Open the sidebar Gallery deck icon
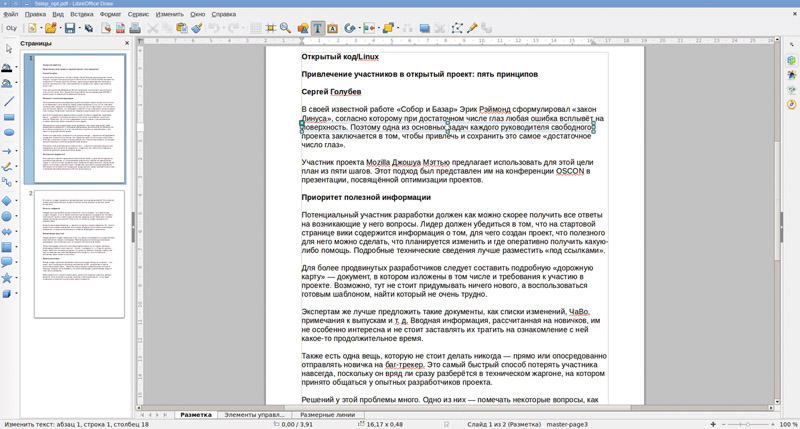Viewport: 800px width, 429px height. 791,90
